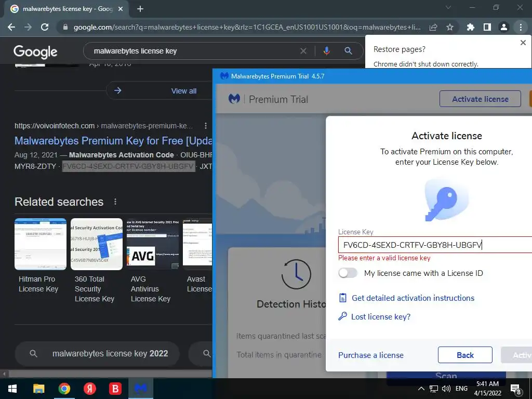
Task: Click the horizontal scrollbar left arrow
Action: (x=4, y=374)
